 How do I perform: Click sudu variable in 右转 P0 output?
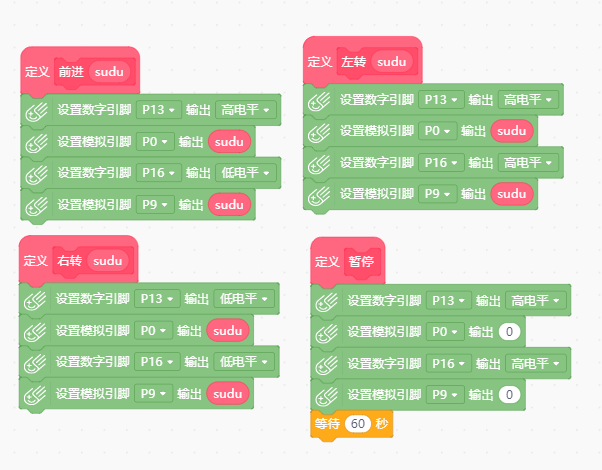pos(228,331)
